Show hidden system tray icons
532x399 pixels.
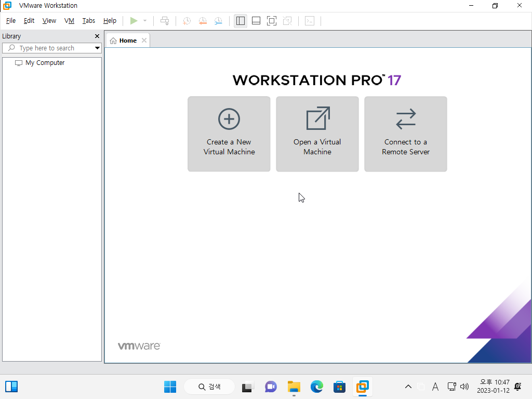(408, 387)
